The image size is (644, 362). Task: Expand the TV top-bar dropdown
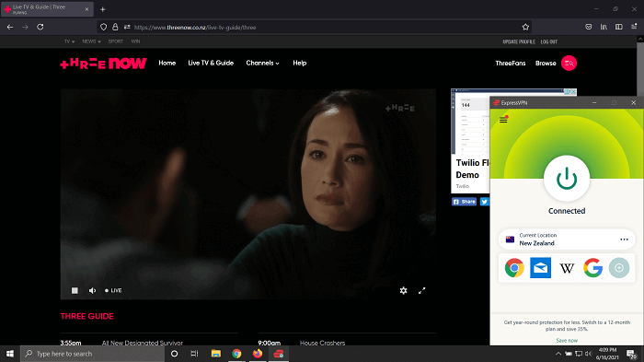[x=69, y=41]
